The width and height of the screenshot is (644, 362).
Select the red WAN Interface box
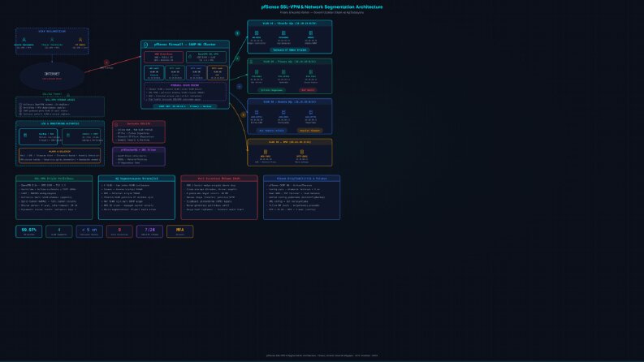click(163, 57)
